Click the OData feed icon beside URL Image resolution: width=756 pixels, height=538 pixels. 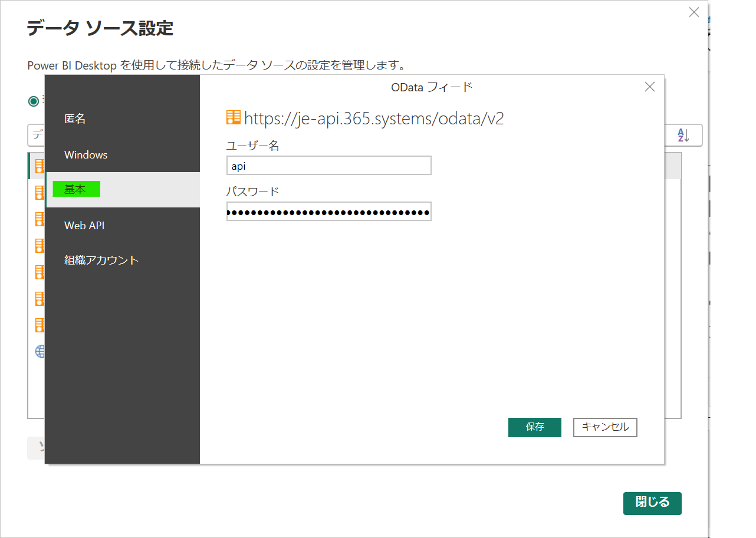tap(234, 117)
